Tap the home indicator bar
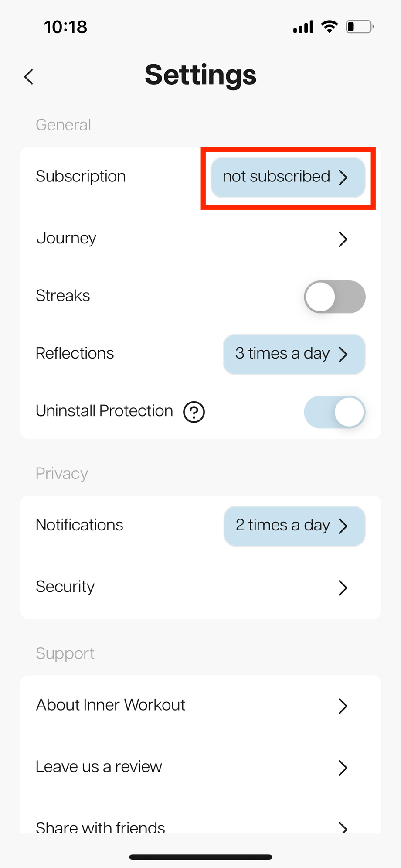This screenshot has width=401, height=868. tap(200, 857)
